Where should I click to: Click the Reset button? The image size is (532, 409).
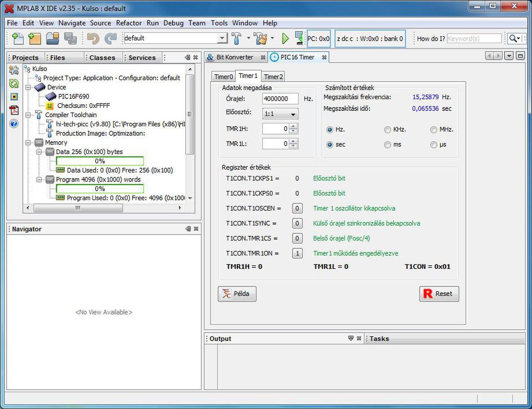point(439,294)
